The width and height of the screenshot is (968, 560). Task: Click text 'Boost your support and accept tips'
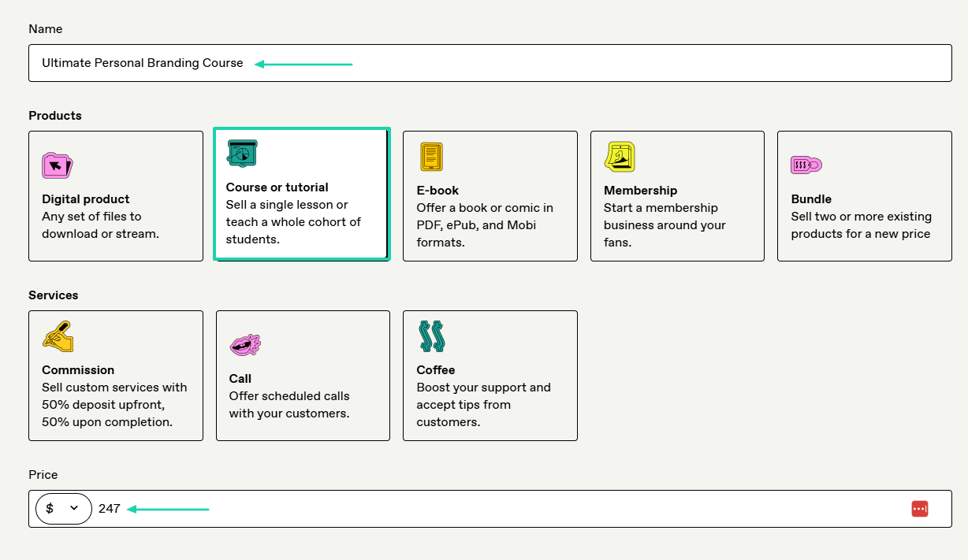[x=484, y=396]
